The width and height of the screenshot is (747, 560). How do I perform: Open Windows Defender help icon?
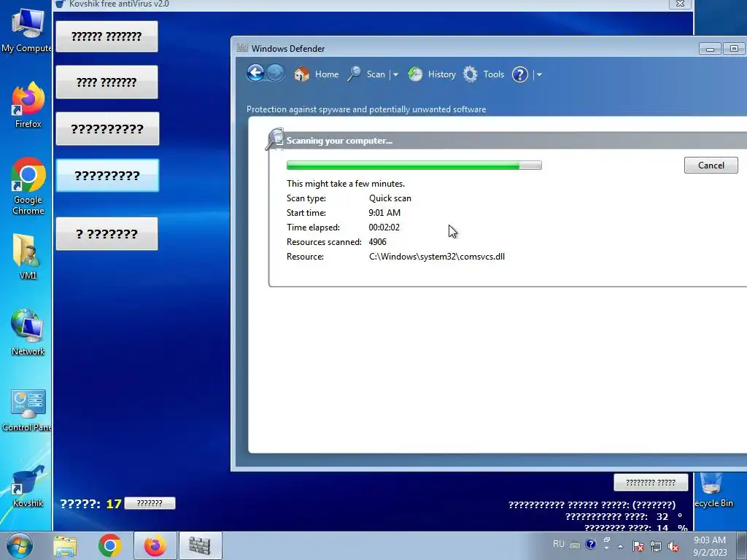(519, 74)
